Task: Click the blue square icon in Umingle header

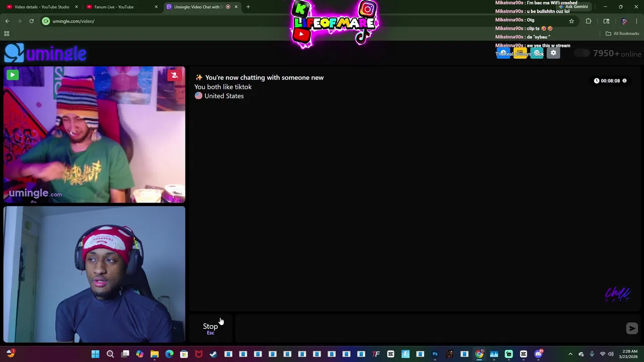Action: tap(503, 53)
